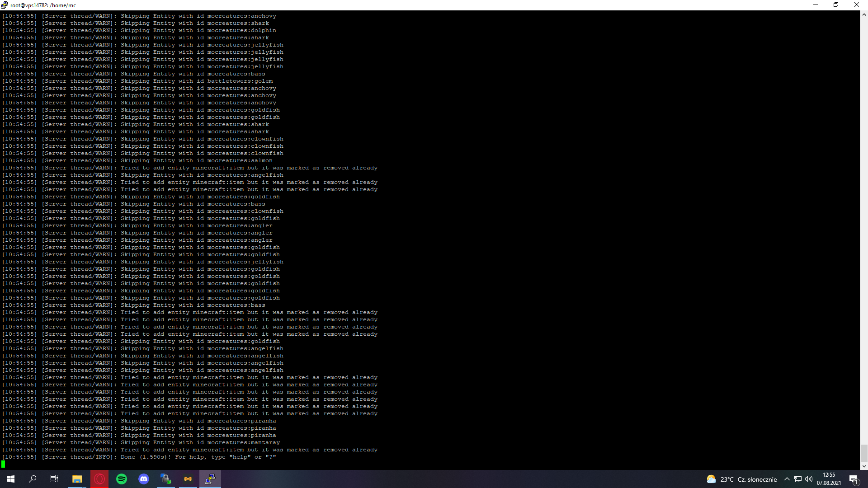Expand hidden system tray icons chevron

[787, 479]
